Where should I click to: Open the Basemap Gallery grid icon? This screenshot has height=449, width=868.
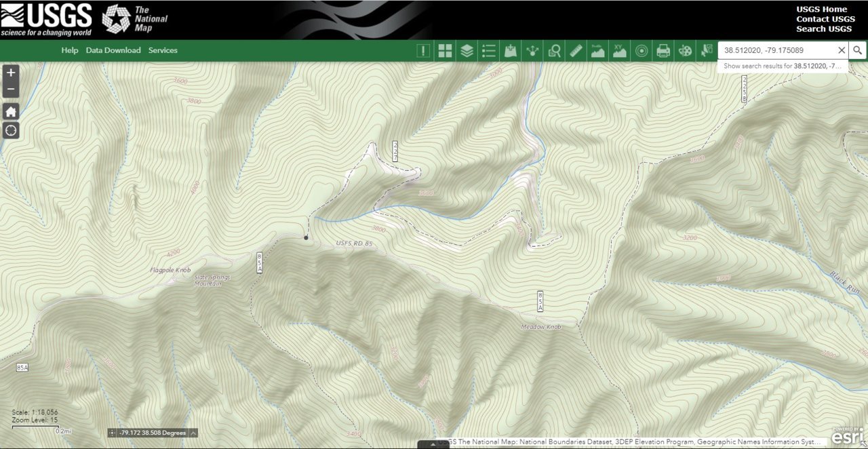pos(445,50)
